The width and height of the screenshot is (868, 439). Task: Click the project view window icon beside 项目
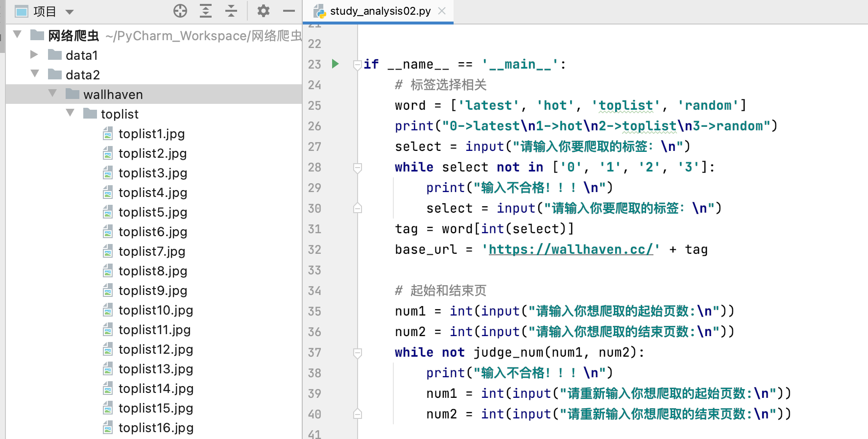[21, 11]
